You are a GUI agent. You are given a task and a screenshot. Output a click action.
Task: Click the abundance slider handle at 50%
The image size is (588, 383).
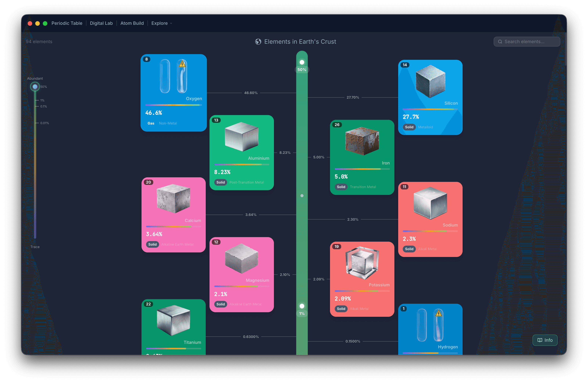(35, 87)
